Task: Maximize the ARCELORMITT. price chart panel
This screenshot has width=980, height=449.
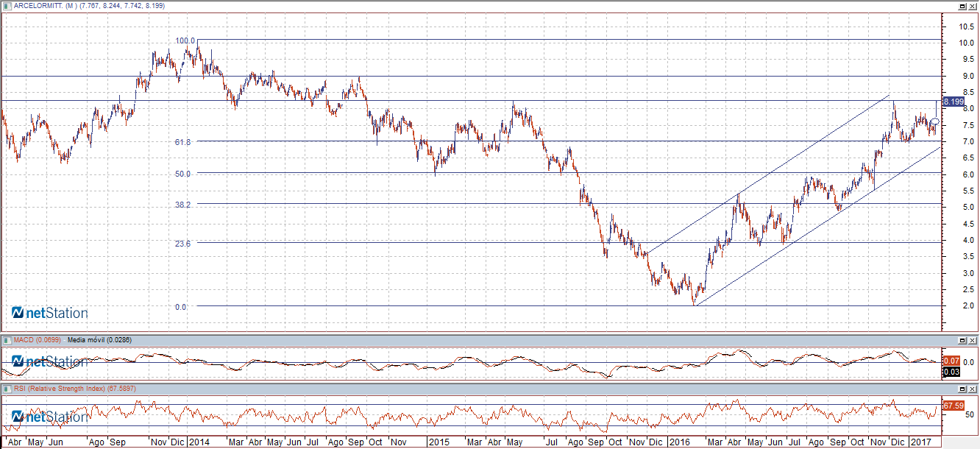Action: click(961, 5)
